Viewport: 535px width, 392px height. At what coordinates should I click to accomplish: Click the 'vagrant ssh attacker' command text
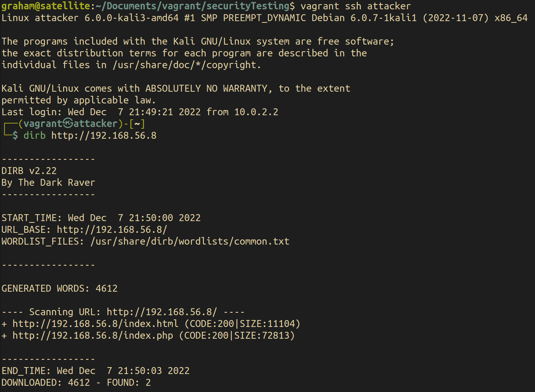click(x=355, y=6)
